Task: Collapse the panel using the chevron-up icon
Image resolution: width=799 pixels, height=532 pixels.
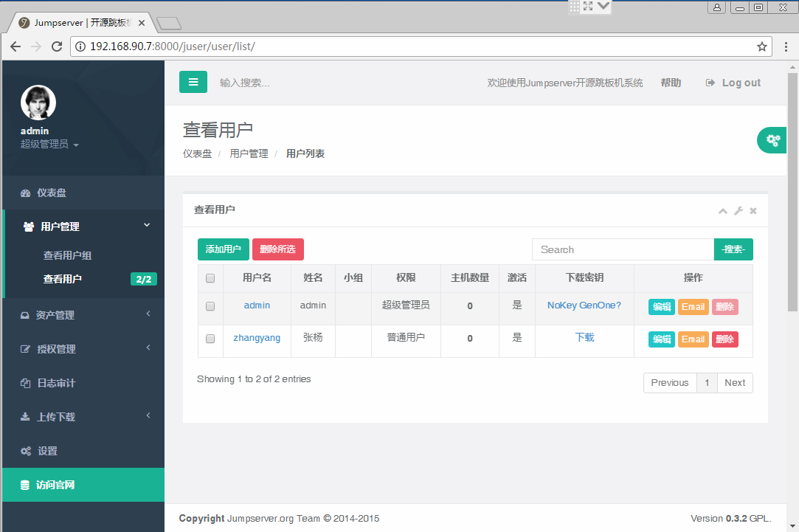Action: [x=723, y=211]
